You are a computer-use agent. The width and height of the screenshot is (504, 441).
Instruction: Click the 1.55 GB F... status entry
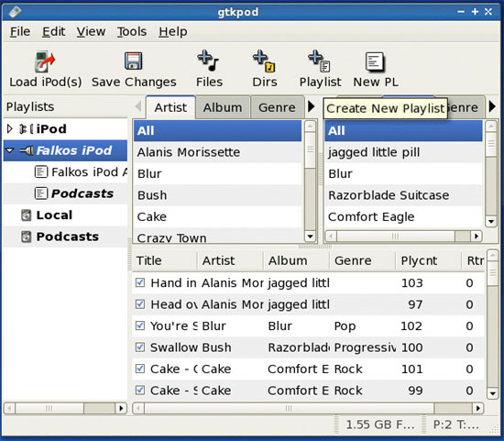pos(380,424)
